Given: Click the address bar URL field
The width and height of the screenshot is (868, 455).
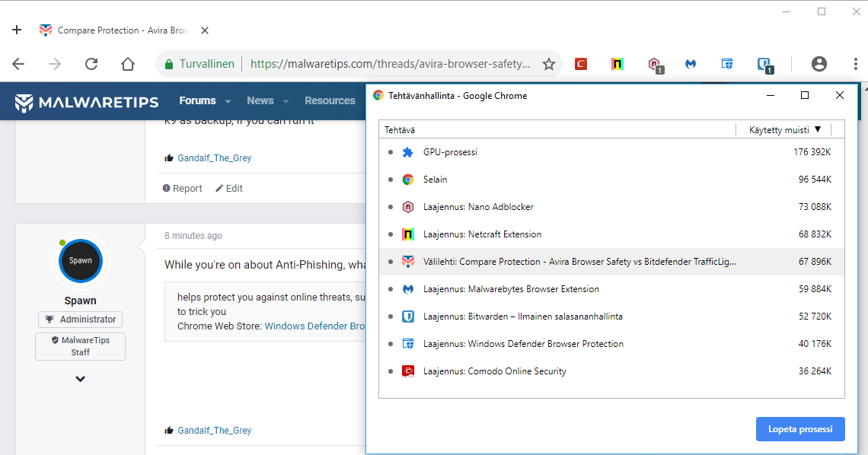Looking at the screenshot, I should pyautogui.click(x=390, y=64).
